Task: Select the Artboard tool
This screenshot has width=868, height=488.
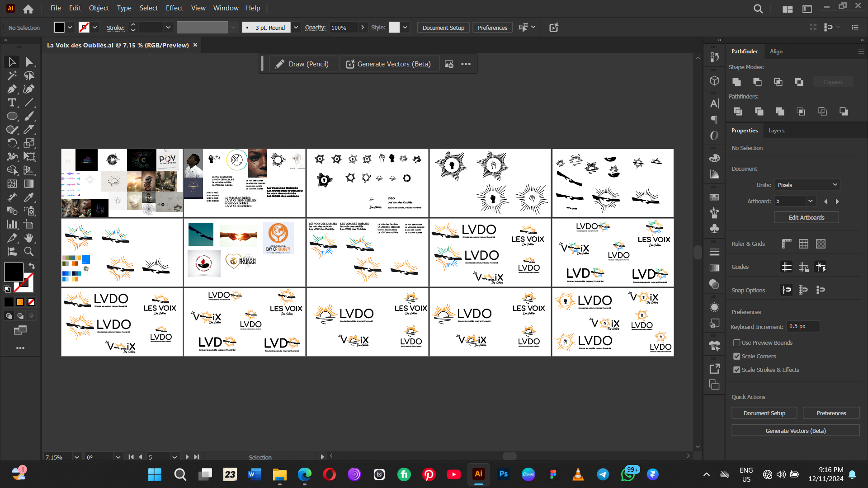Action: pos(29,225)
